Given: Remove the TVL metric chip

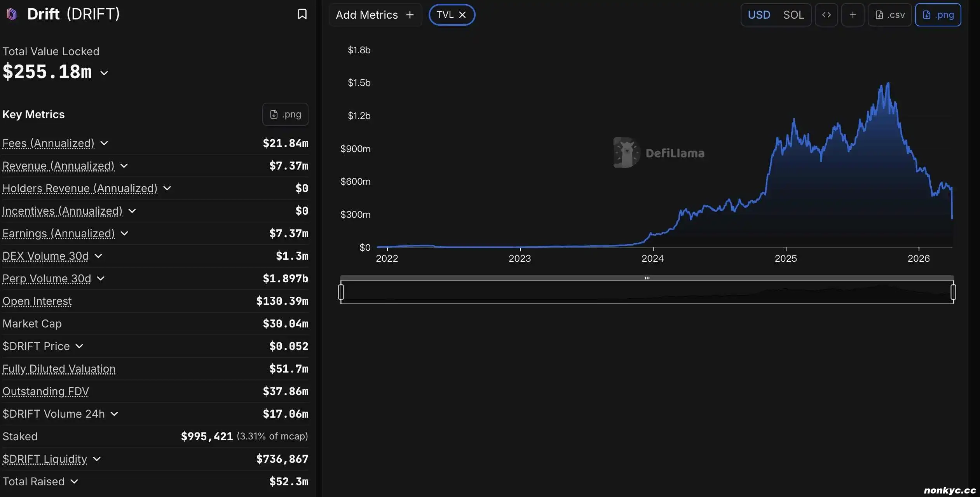Looking at the screenshot, I should click(462, 15).
